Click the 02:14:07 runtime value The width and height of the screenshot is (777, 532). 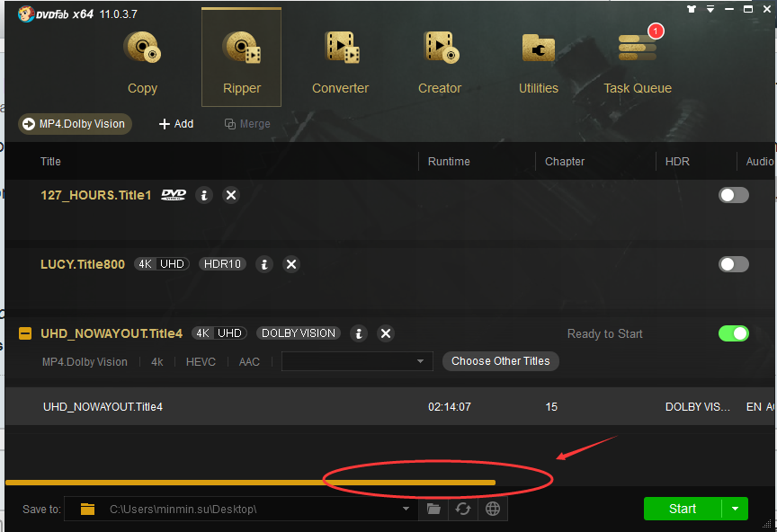(450, 407)
